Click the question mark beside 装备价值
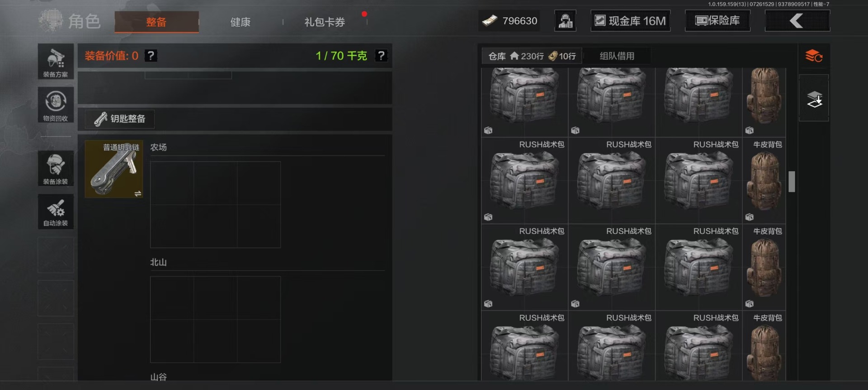 [151, 56]
